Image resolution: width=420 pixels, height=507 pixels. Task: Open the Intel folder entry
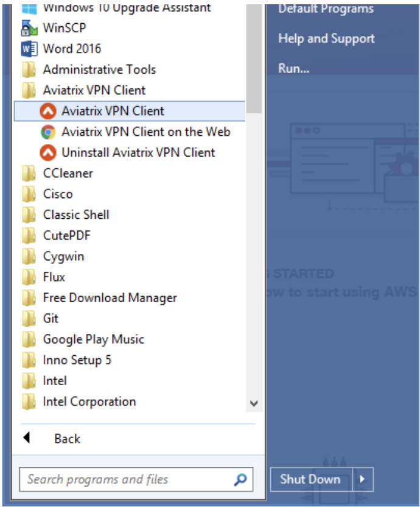[55, 381]
